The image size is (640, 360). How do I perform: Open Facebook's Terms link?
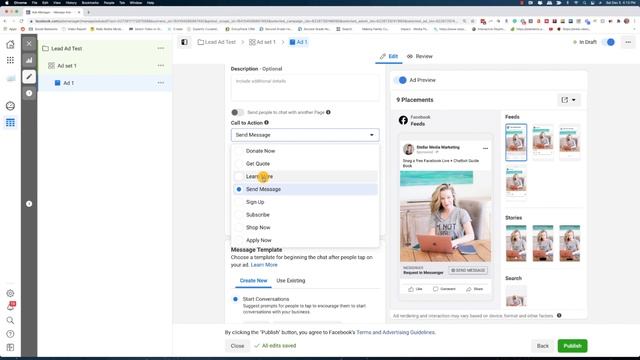point(363,332)
